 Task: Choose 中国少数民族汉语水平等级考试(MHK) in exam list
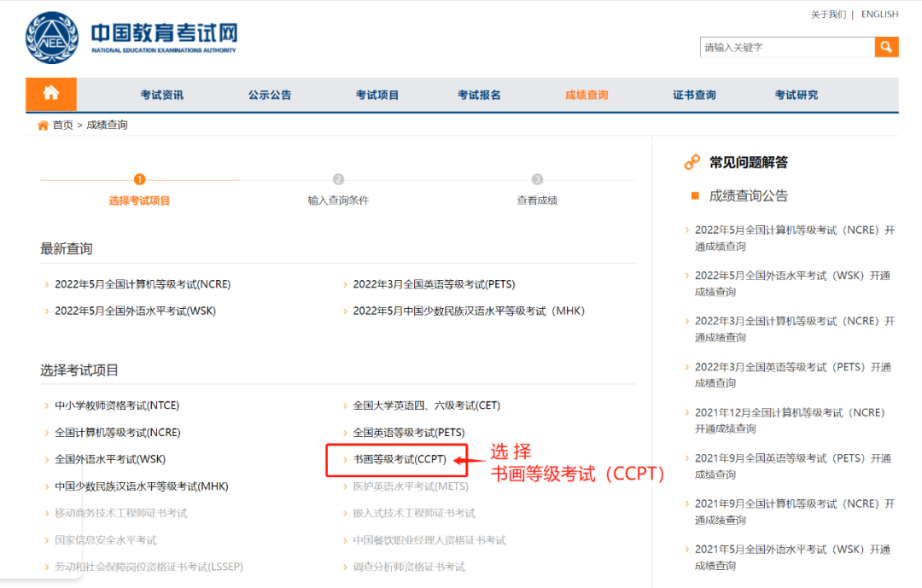coord(141,486)
